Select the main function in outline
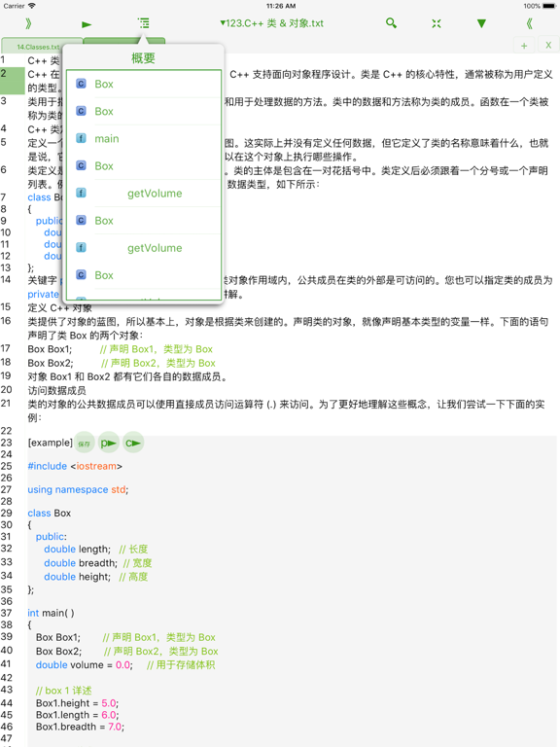 pos(144,139)
